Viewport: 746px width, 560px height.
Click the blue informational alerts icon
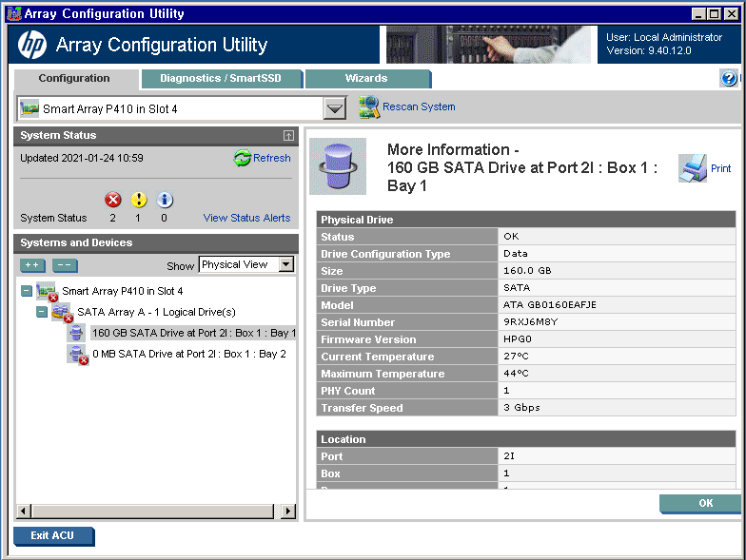coord(165,200)
